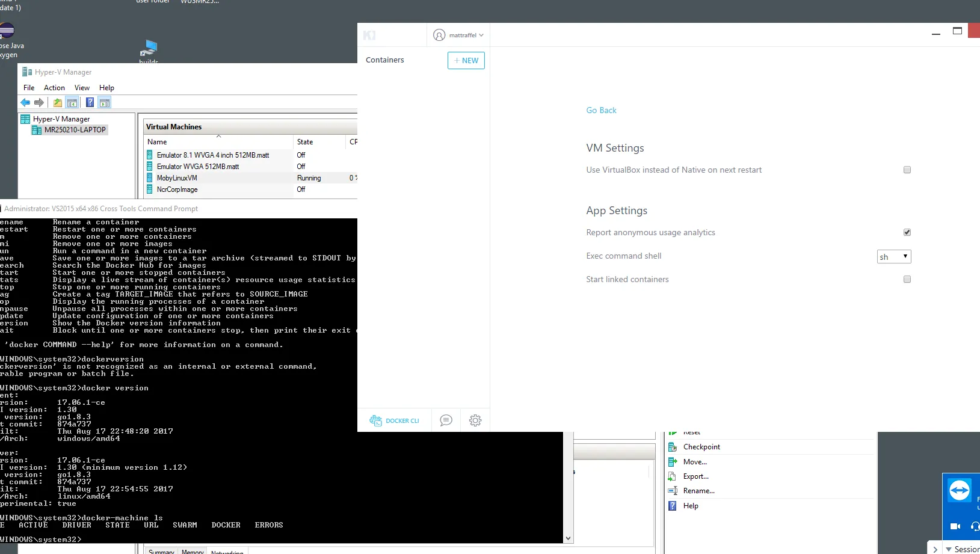Viewport: 980px width, 554px height.
Task: Open Kitematic settings gear icon
Action: pos(475,420)
